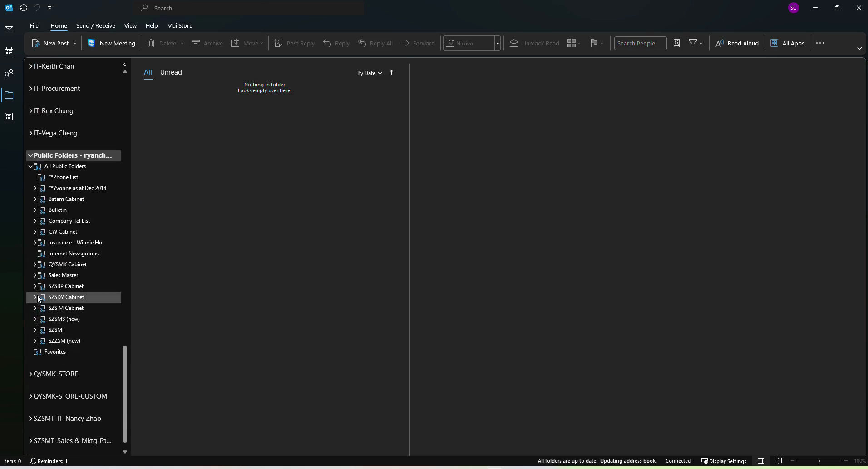Click the Unread/Read envelope button

(x=534, y=43)
